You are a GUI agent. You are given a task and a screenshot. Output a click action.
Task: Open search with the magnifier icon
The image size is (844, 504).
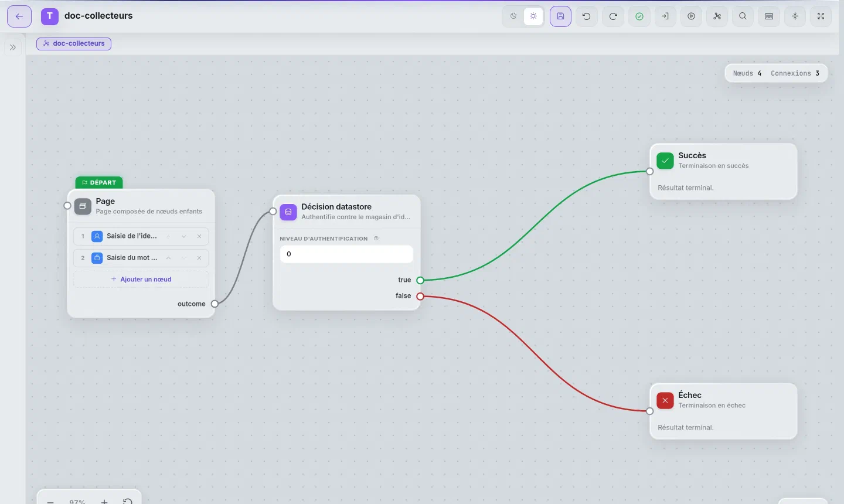click(x=743, y=16)
